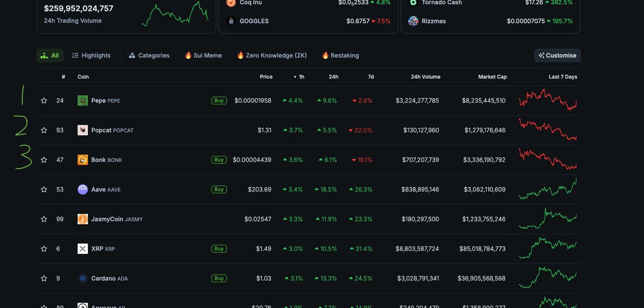
Task: Open the Cardano ADA coin link
Action: pyautogui.click(x=109, y=278)
